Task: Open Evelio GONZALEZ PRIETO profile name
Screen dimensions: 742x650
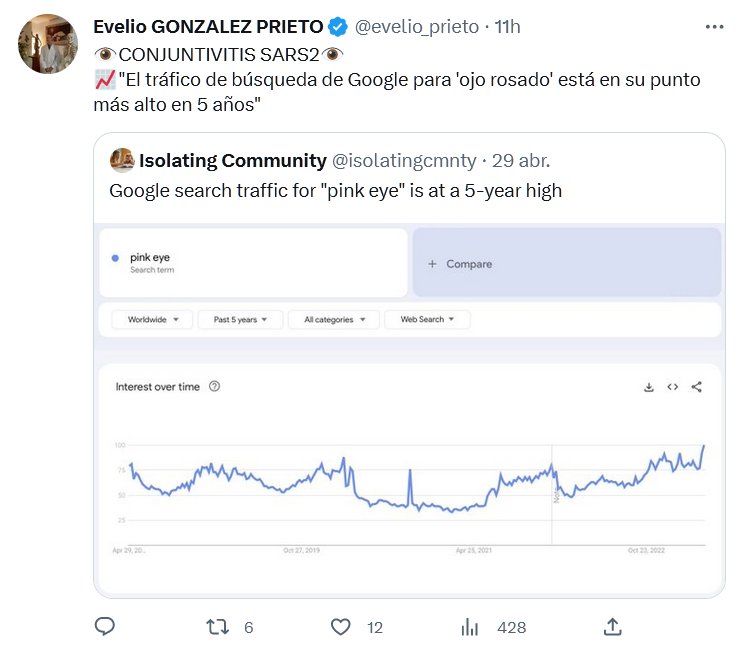Action: click(x=208, y=27)
